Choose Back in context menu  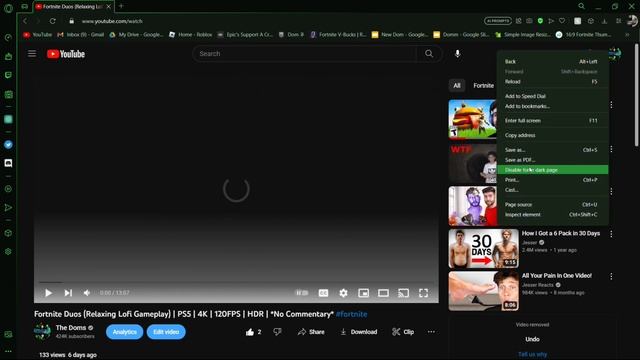[x=553, y=62]
